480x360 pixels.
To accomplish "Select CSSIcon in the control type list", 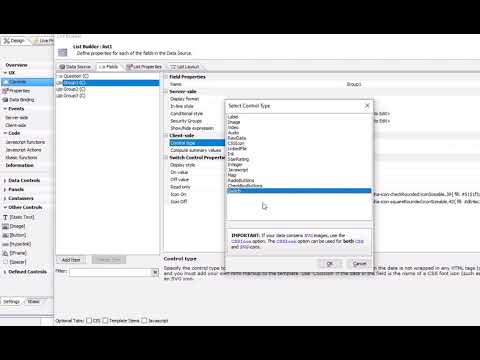I will click(x=236, y=143).
